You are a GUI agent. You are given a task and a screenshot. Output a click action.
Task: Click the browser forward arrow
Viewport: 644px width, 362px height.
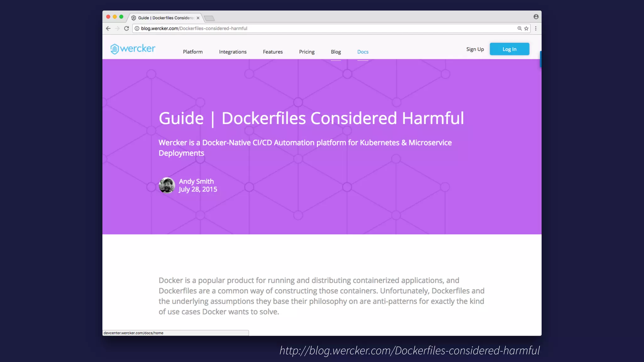(117, 28)
